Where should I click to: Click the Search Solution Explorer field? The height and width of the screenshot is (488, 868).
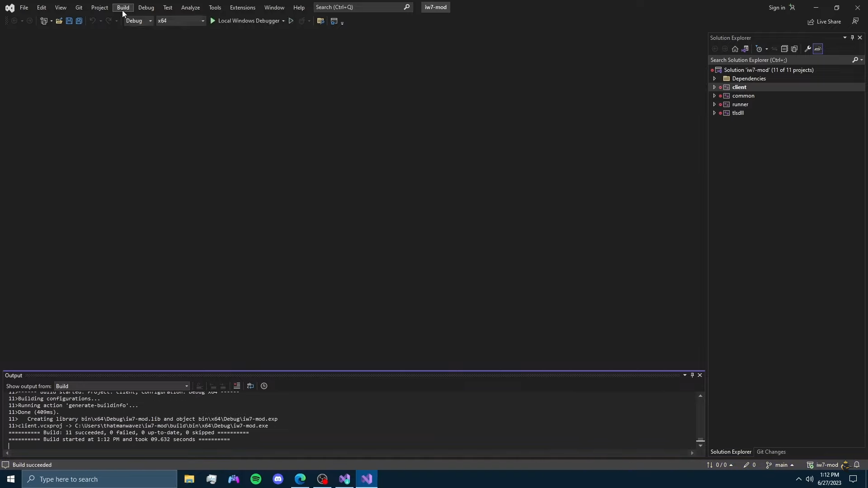(780, 60)
